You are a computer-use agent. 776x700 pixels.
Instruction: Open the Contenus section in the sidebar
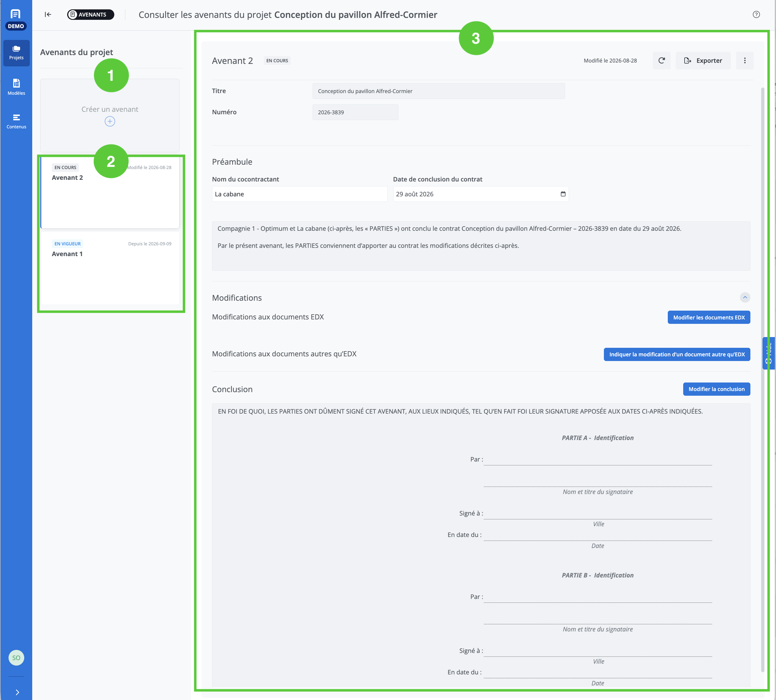coord(16,121)
